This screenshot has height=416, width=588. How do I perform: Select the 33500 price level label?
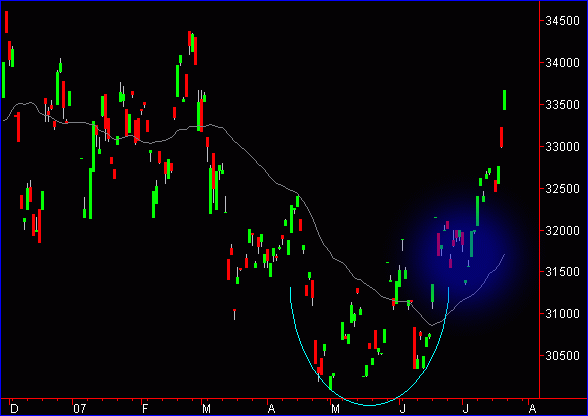pyautogui.click(x=562, y=105)
